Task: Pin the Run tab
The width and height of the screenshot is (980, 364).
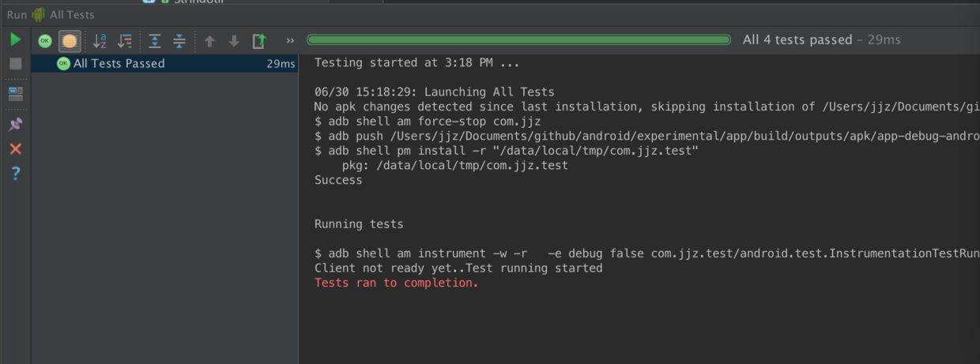Action: tap(15, 124)
